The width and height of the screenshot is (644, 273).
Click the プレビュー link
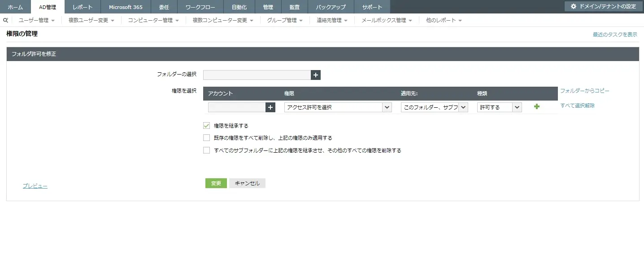tap(35, 186)
